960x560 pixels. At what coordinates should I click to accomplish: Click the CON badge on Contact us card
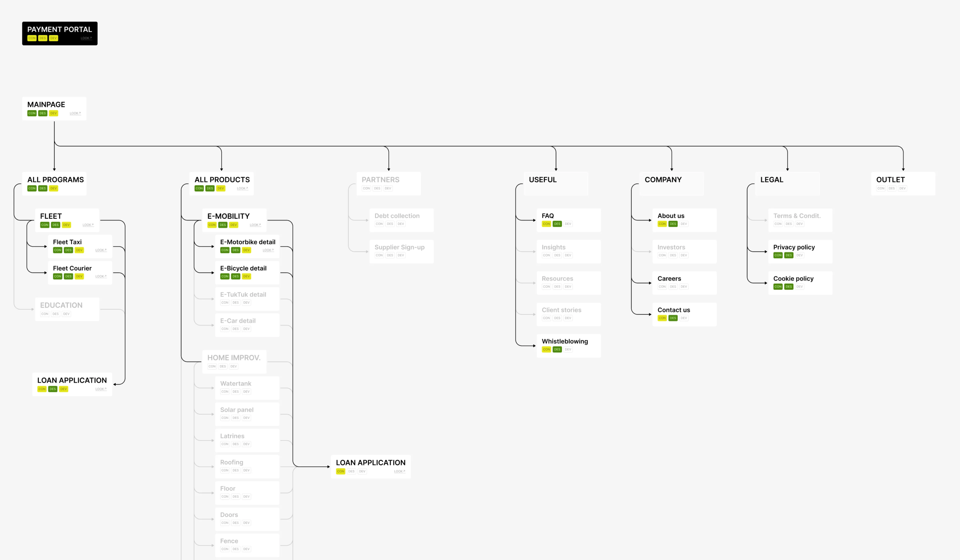(x=662, y=318)
